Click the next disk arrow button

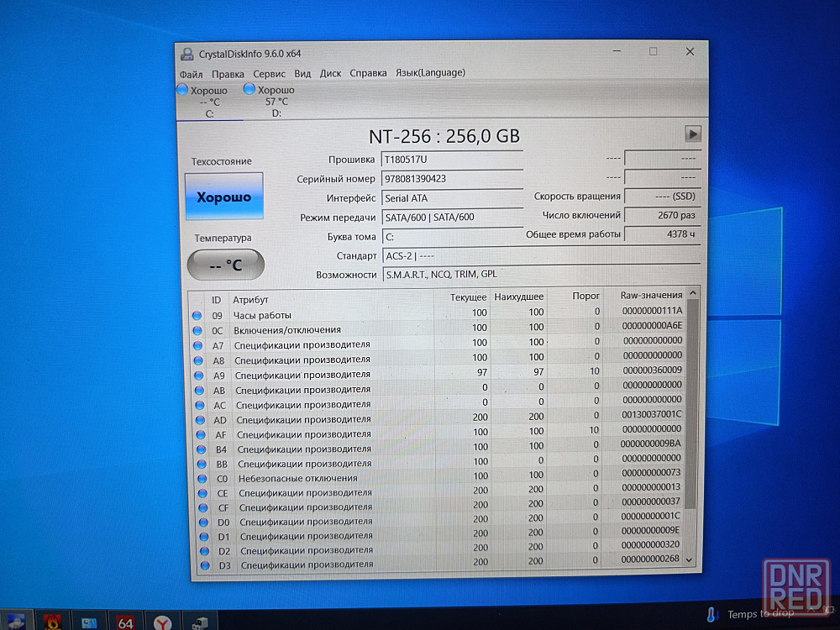tap(693, 134)
